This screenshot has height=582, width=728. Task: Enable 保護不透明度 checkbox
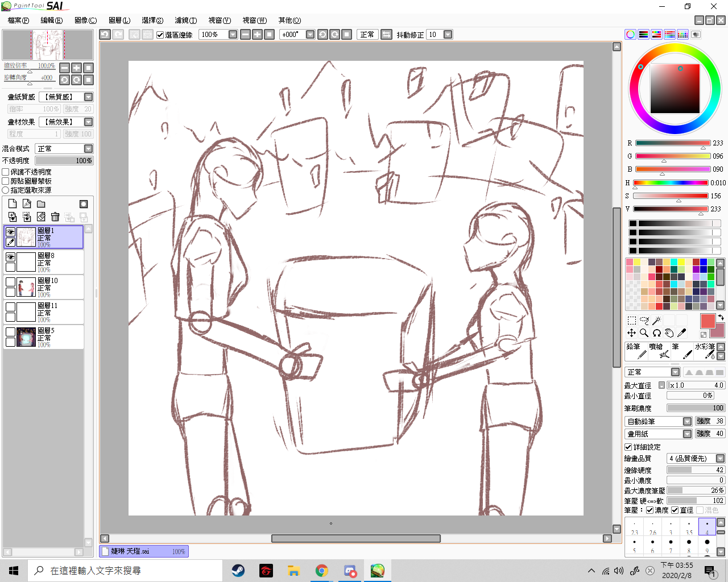pos(6,172)
